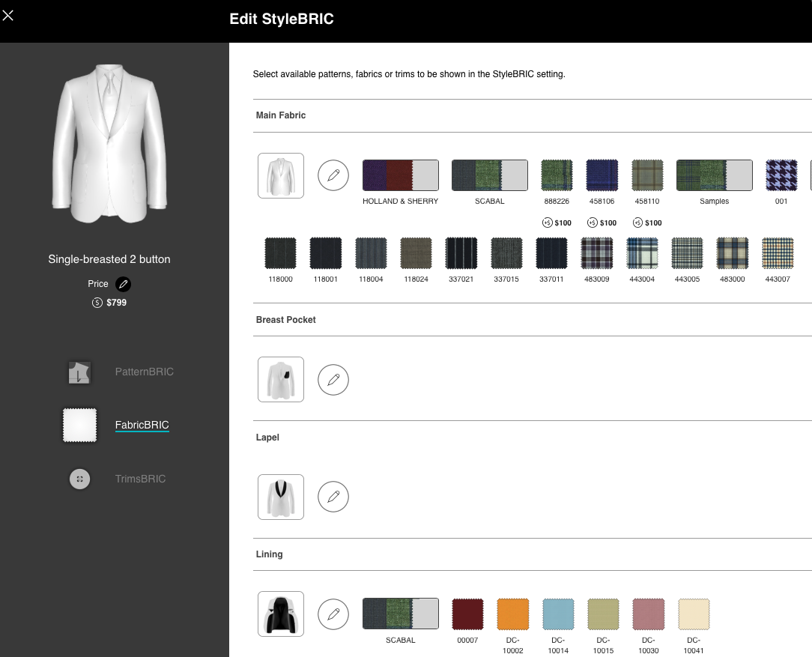Screen dimensions: 812x657
Task: Open the SCABAL main fabric collection
Action: click(489, 175)
